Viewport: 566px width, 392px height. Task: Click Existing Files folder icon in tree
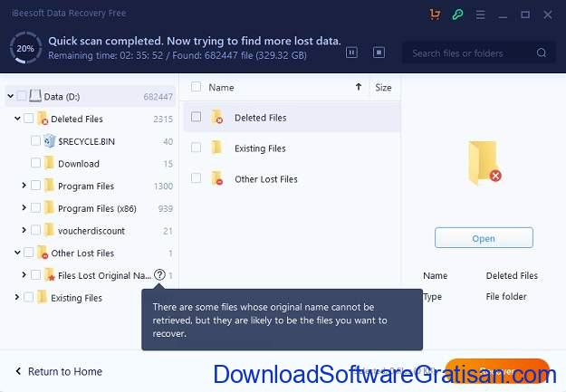click(43, 298)
